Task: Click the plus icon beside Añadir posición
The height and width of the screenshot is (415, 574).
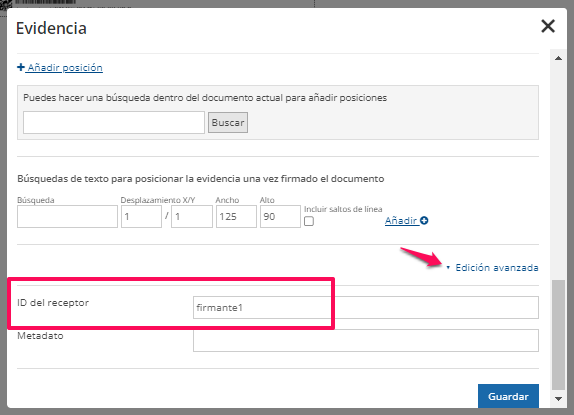Action: (x=21, y=67)
